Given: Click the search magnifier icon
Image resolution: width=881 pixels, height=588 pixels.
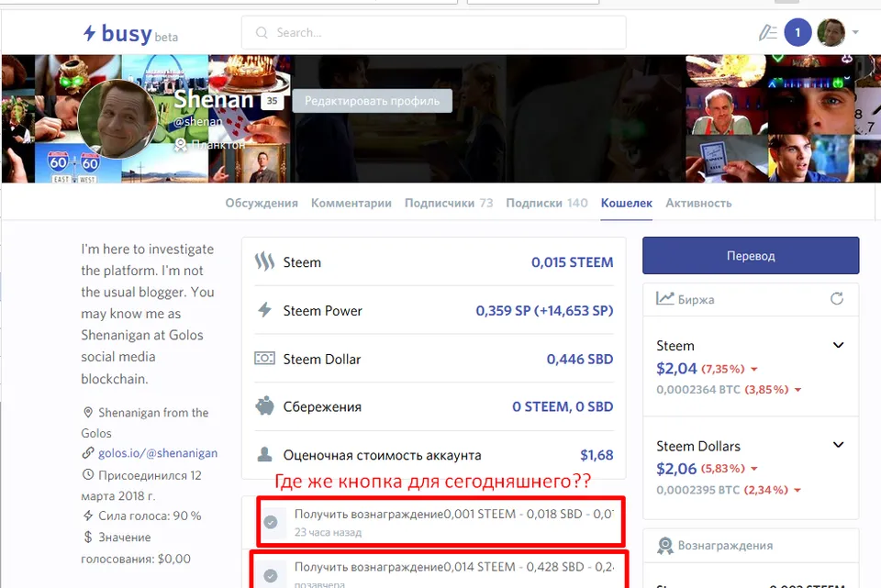Looking at the screenshot, I should (262, 33).
